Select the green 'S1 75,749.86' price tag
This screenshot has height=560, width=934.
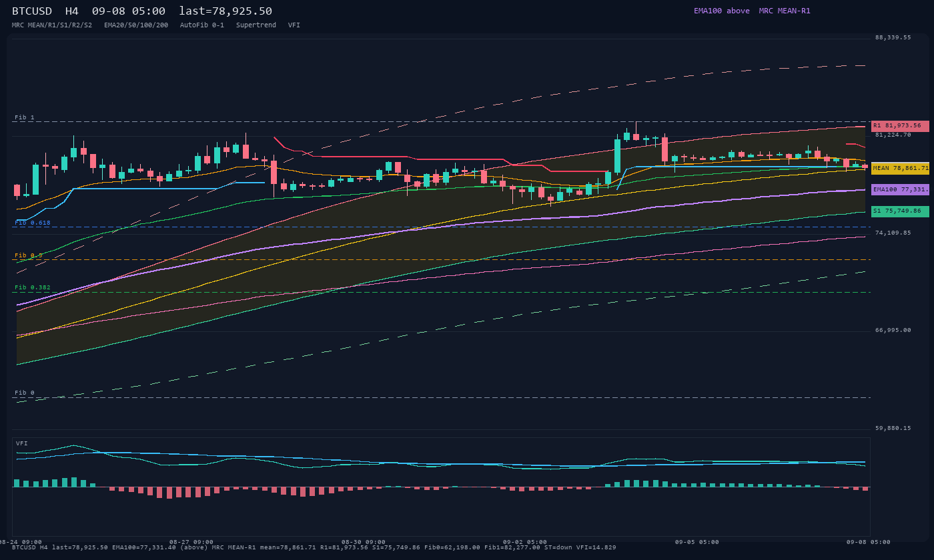[x=900, y=211]
